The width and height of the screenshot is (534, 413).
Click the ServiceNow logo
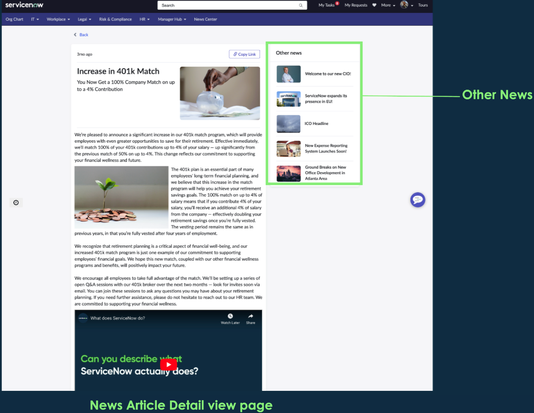pos(24,5)
